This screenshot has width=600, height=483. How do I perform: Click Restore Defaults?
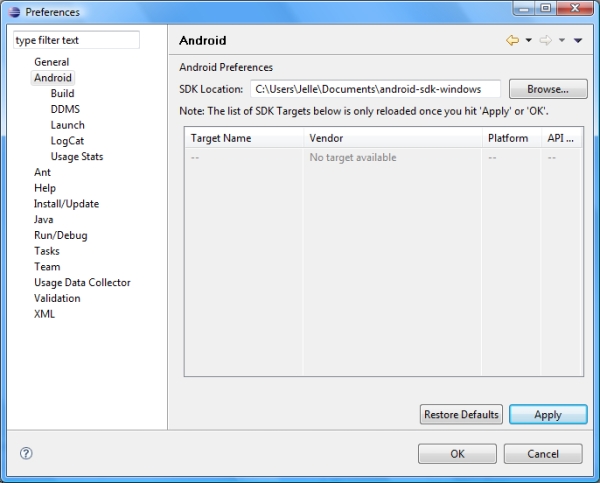coord(460,415)
